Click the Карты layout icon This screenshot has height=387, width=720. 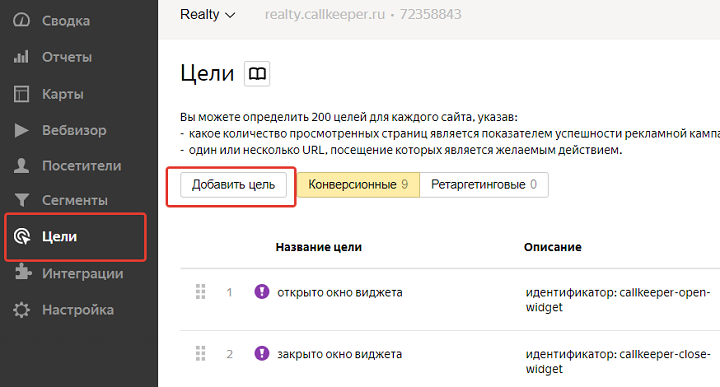21,94
